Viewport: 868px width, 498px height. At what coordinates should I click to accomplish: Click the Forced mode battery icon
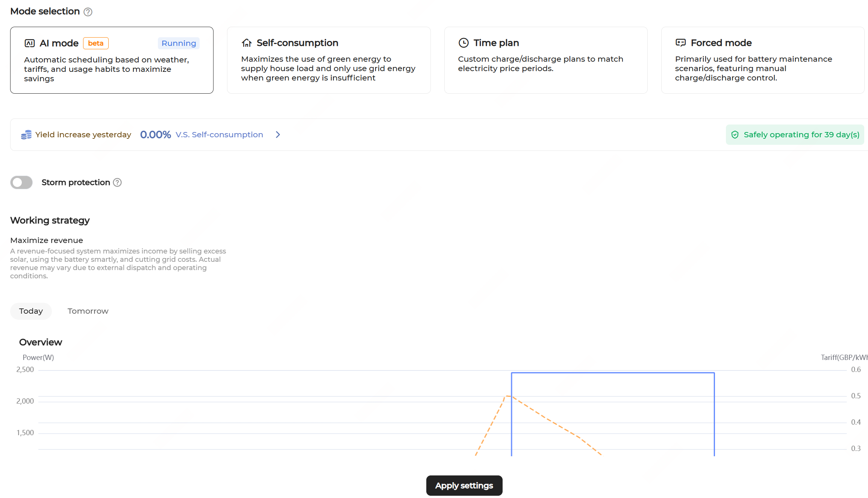680,43
